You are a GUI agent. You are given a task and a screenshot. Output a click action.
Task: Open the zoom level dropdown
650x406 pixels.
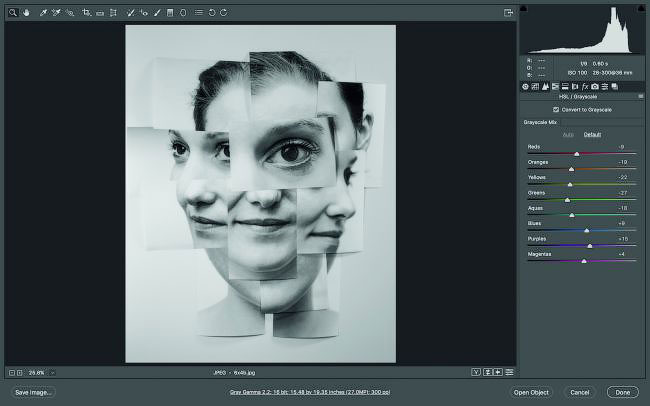52,373
